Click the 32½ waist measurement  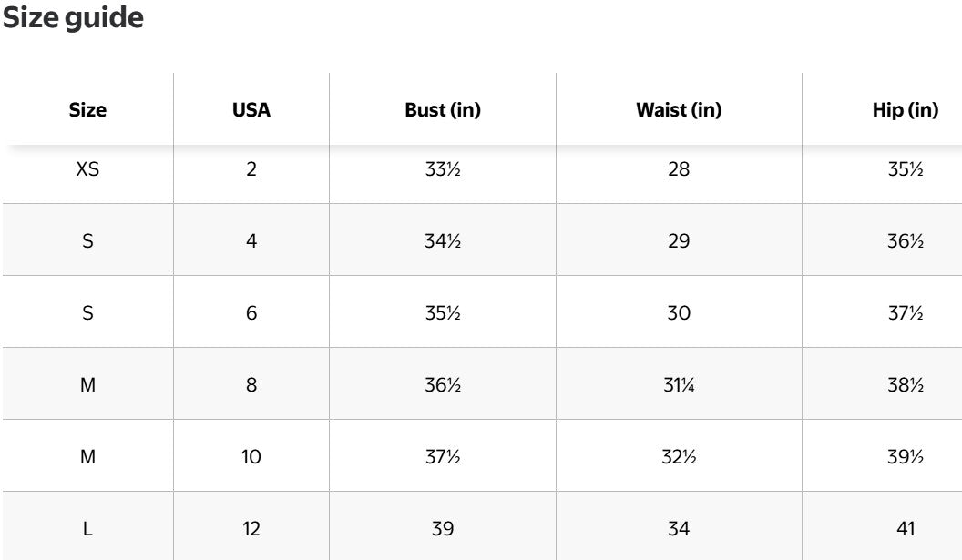679,457
